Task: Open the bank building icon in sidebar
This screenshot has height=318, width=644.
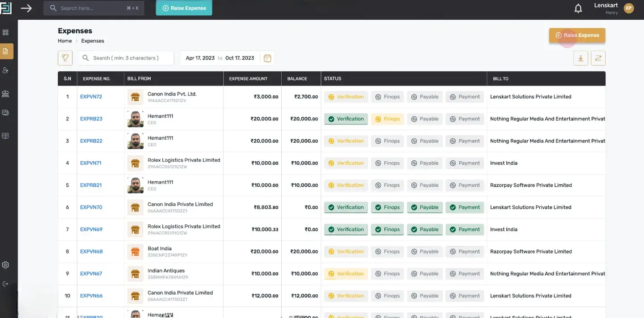Action: tap(5, 94)
